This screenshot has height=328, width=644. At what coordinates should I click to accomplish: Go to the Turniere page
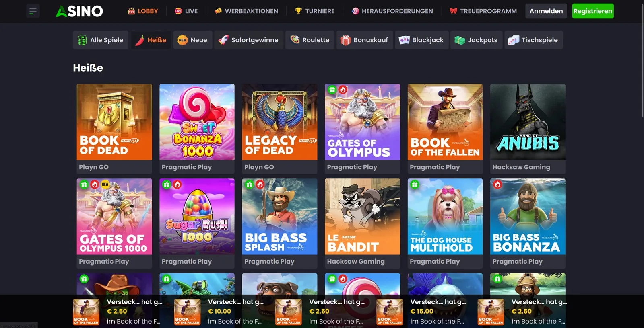315,11
